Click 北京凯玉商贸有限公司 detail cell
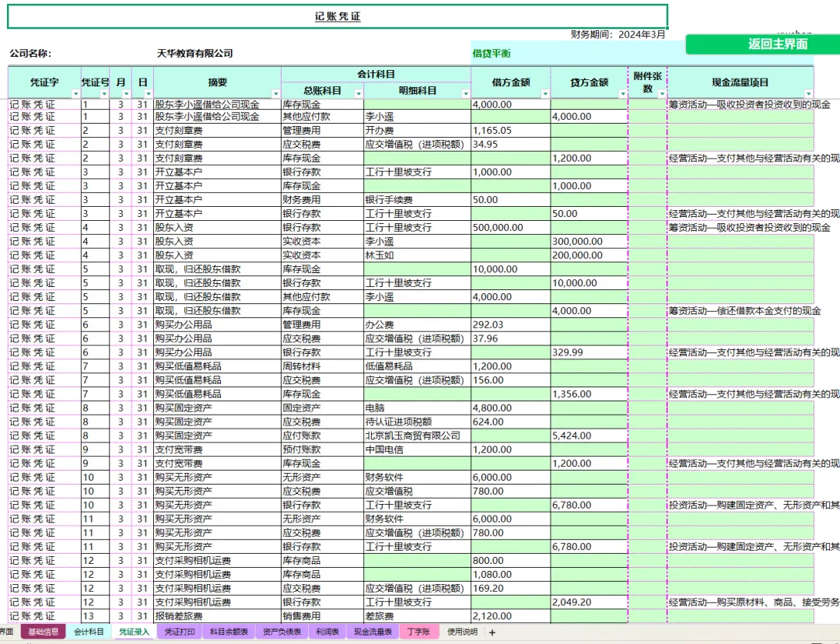 tap(418, 436)
